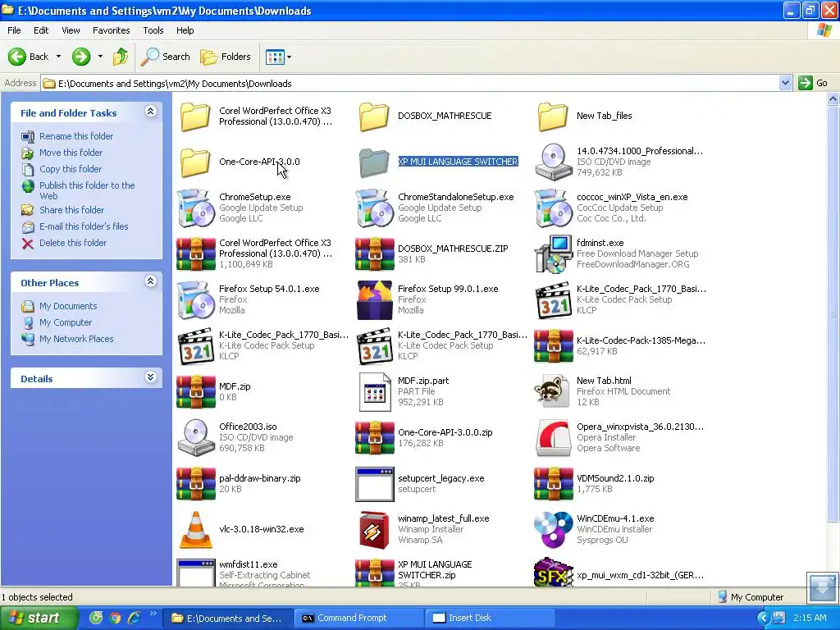Open the Help menu

185,30
